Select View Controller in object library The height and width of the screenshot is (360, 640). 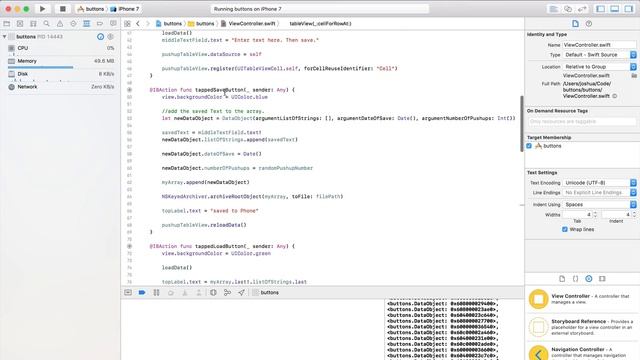(x=582, y=299)
